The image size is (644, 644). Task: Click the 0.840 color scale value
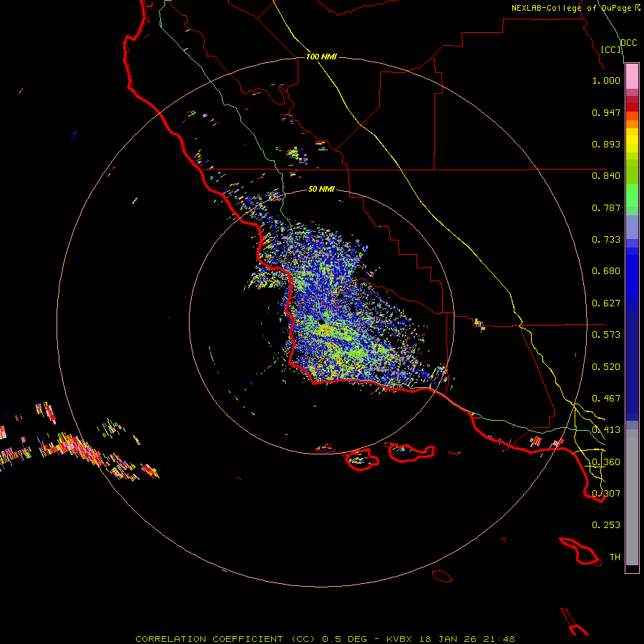coord(606,176)
